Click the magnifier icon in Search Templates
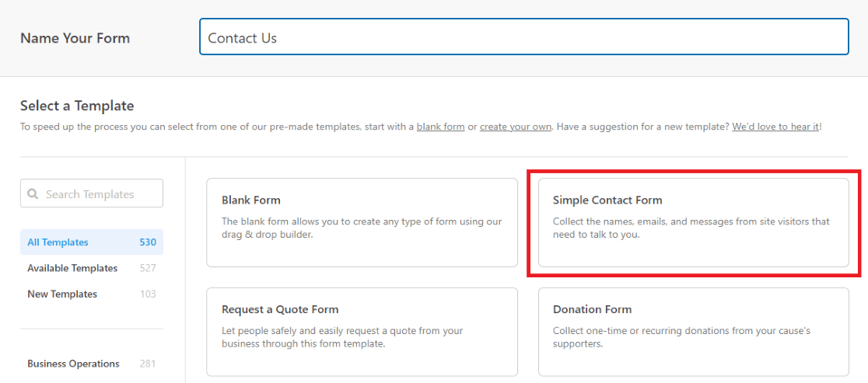868x383 pixels. 33,194
